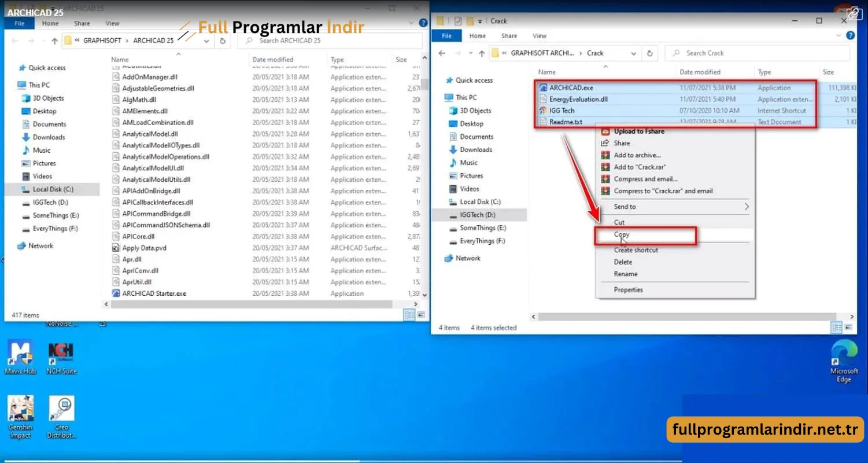Open NCH Suite desktop shortcut
868x463 pixels.
(x=61, y=358)
